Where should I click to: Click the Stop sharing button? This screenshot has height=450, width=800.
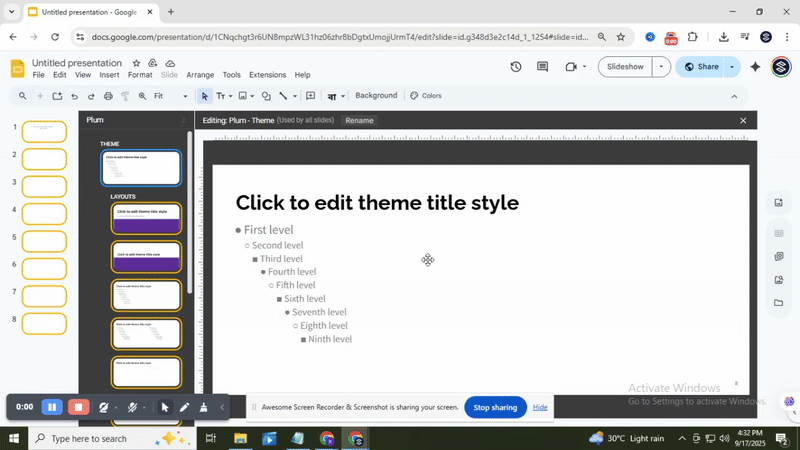coord(495,407)
